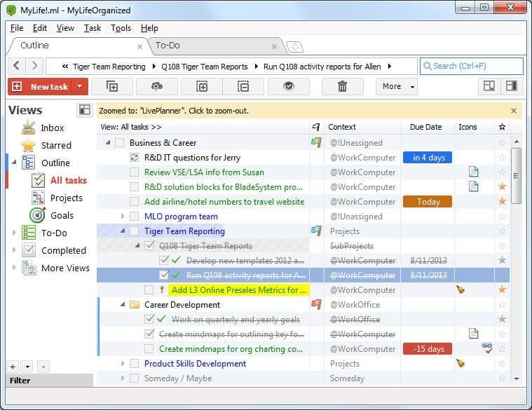Star the Tiger Team Reporting task
532x410 pixels.
(x=501, y=231)
